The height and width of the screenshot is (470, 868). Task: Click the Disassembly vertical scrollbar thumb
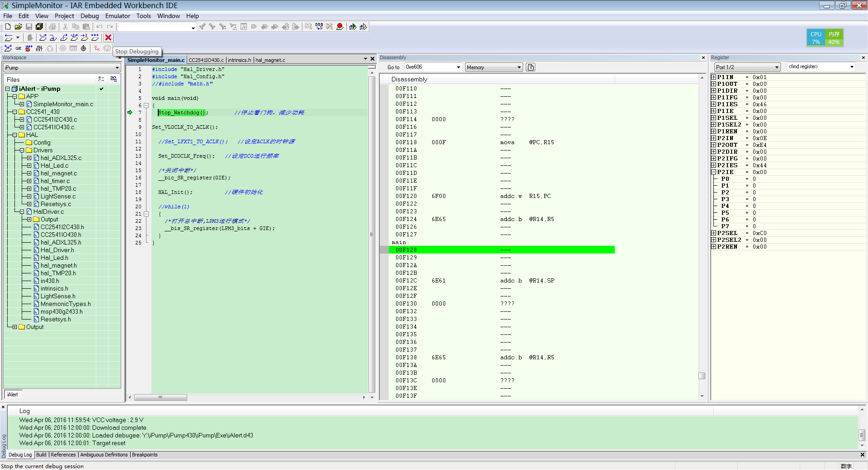[x=702, y=376]
